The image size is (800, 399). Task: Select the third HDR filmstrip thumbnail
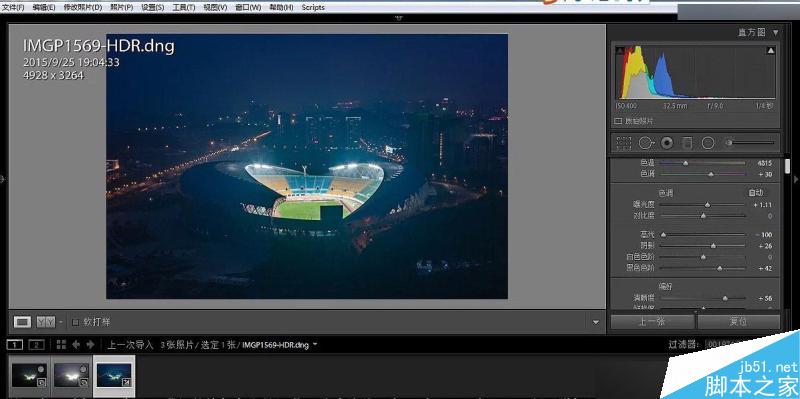pyautogui.click(x=114, y=375)
